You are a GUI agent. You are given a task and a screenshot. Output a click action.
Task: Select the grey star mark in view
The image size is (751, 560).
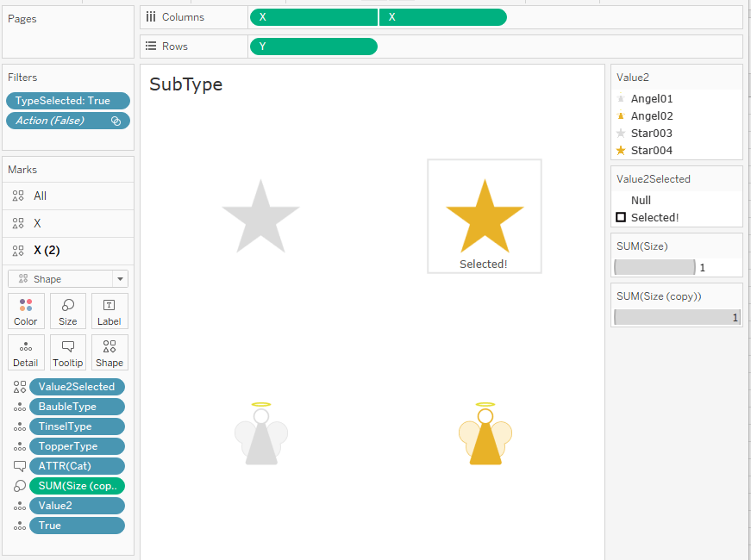[260, 215]
